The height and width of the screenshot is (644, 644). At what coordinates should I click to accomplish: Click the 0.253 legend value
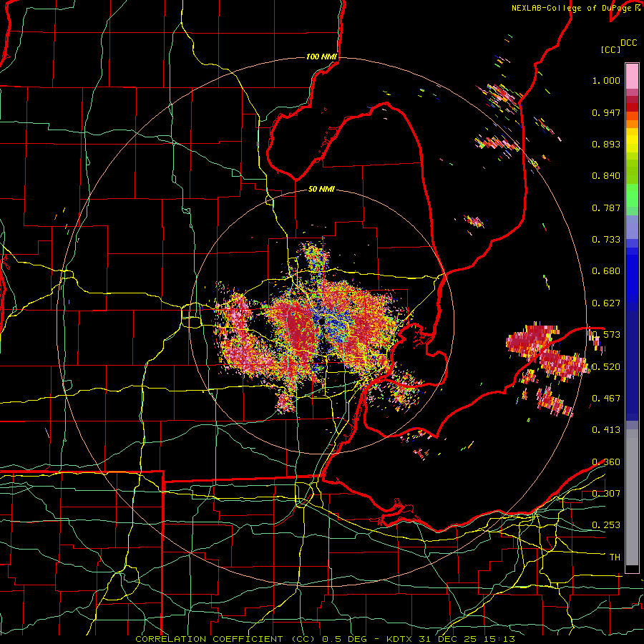click(606, 525)
